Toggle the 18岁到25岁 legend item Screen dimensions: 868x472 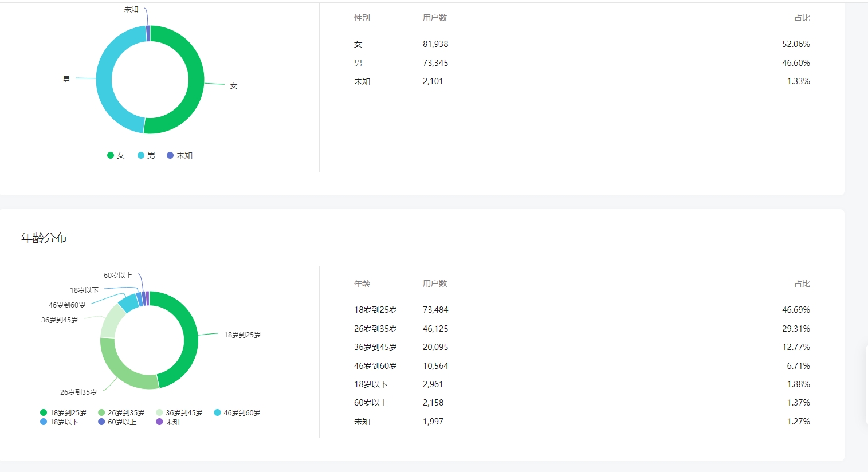point(63,412)
